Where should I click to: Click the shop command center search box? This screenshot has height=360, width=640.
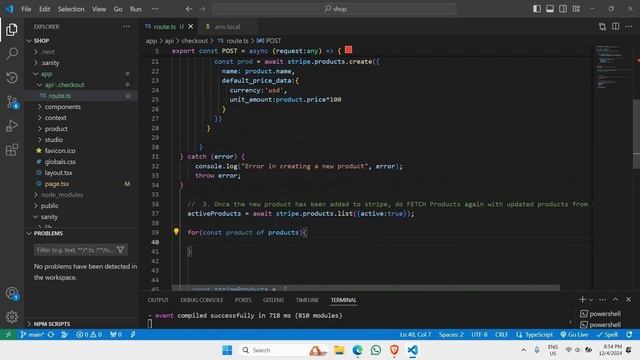[x=335, y=9]
